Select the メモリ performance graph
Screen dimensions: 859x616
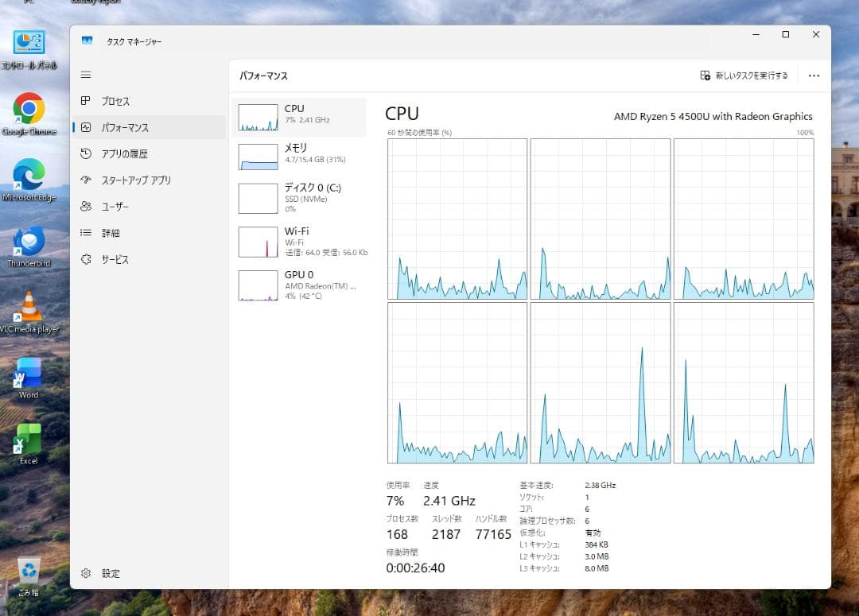pyautogui.click(x=298, y=156)
